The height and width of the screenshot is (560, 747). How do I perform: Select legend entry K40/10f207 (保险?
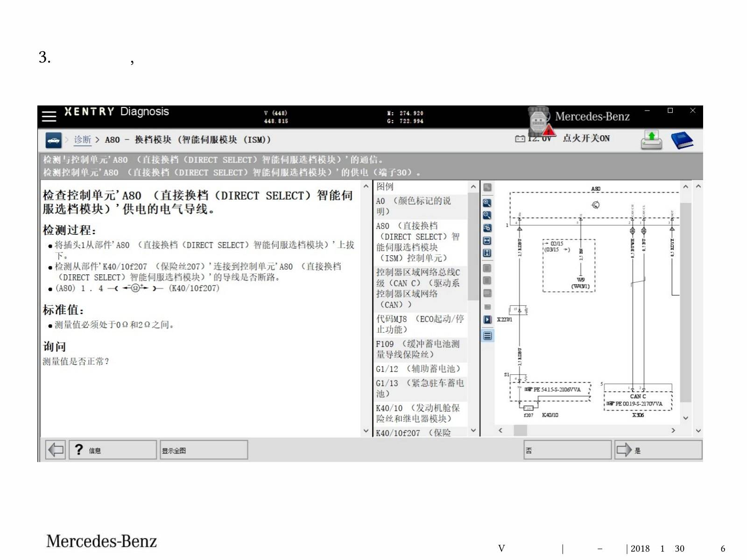[x=421, y=433]
